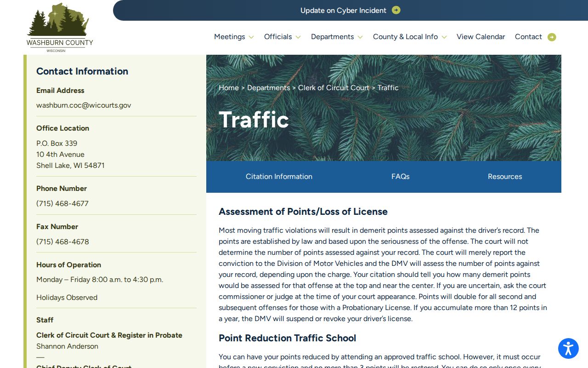Click the washburn.coc@wicourts.gov email address
Screen dimensions: 588x368
point(84,105)
